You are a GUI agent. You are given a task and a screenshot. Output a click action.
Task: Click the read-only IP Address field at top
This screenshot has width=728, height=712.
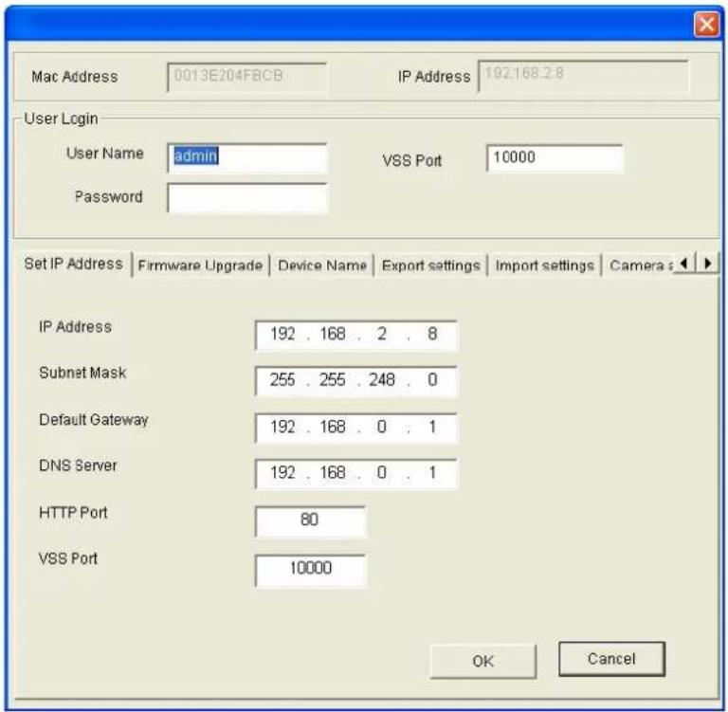coord(583,76)
